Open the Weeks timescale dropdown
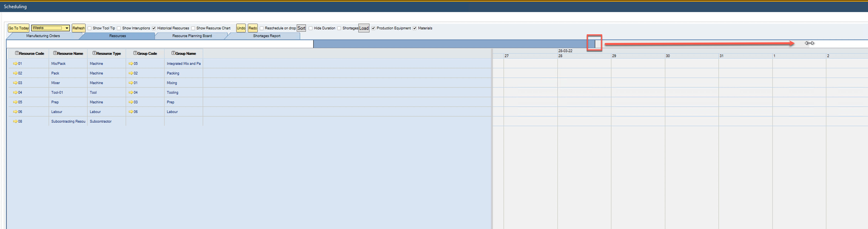 pyautogui.click(x=67, y=28)
